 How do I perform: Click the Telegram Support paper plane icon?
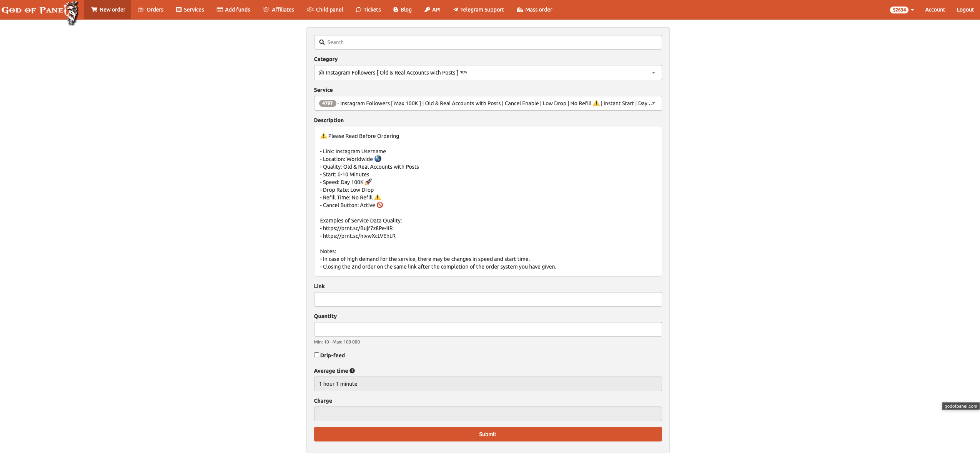(456, 10)
